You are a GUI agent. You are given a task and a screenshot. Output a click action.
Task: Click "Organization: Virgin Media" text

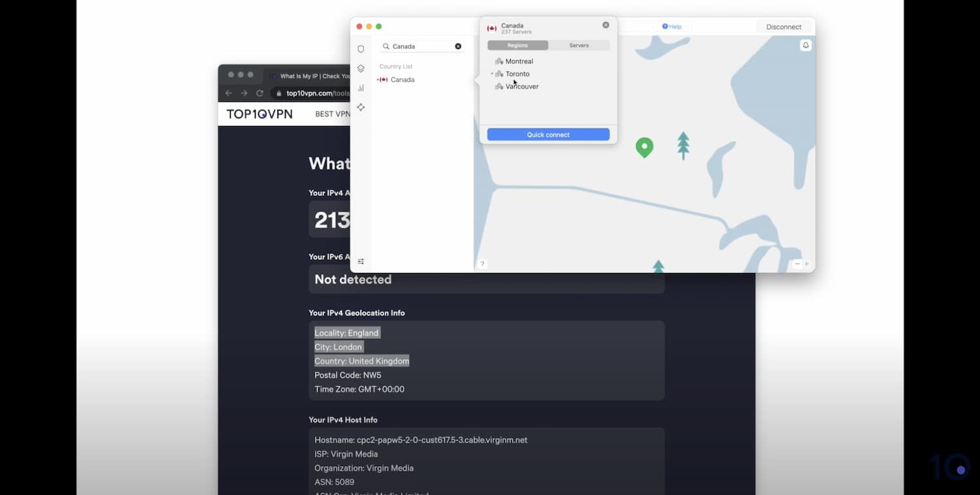pos(364,468)
